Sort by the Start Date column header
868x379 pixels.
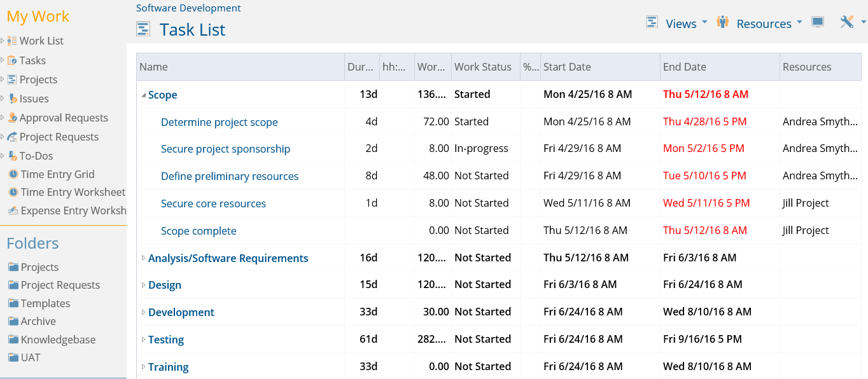pos(600,67)
